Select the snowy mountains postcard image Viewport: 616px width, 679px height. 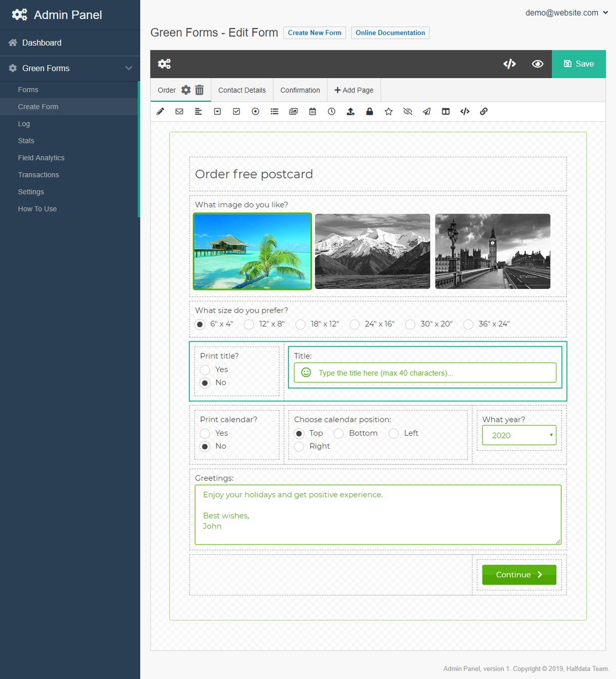point(373,251)
